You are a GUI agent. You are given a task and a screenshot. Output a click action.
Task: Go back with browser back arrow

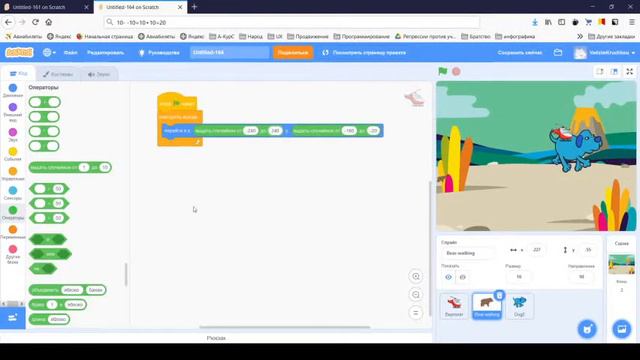[x=8, y=22]
